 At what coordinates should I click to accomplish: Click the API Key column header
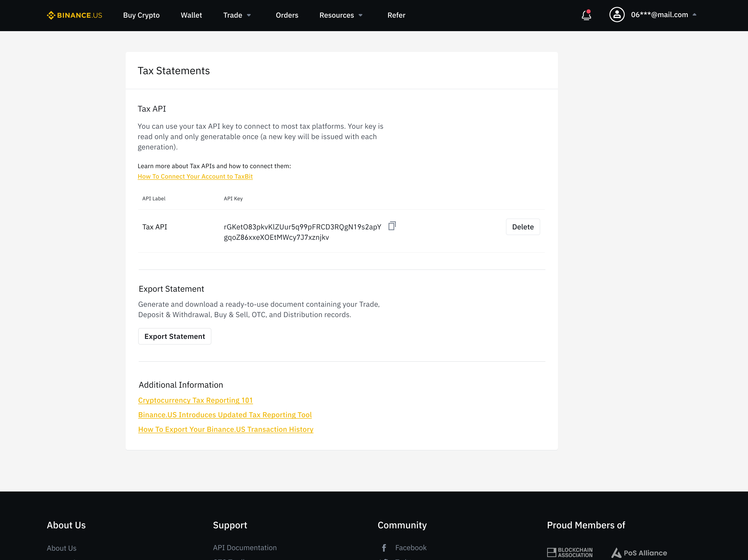(233, 199)
